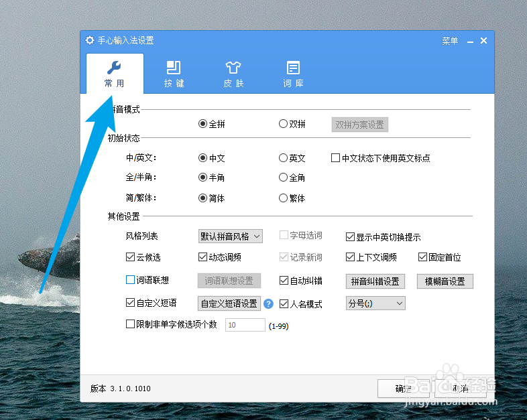Viewport: 527px width, 420px height.
Task: Expand the 默认拼音风格 dropdown
Action: (x=230, y=236)
